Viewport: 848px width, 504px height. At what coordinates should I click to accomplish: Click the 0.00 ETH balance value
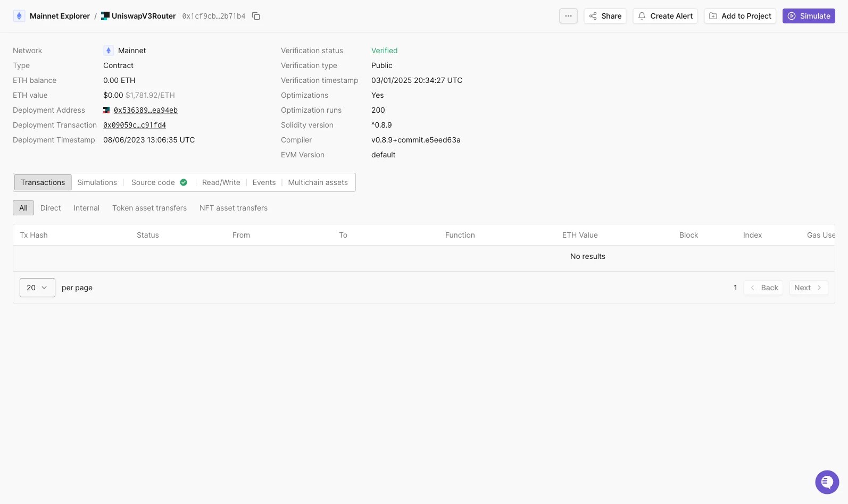119,80
